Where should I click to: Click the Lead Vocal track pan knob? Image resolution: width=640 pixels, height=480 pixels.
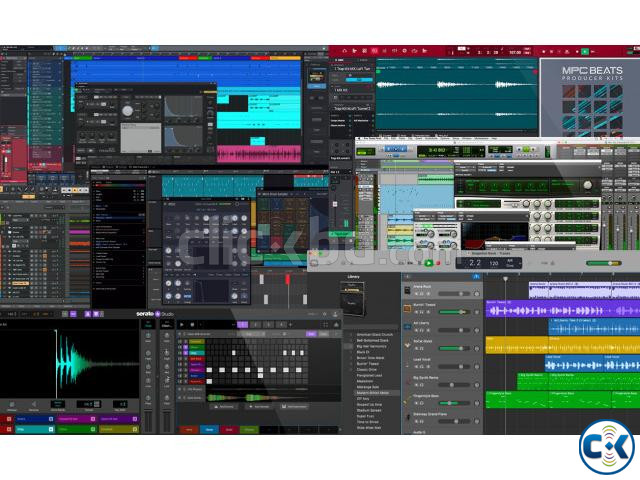coord(476,367)
